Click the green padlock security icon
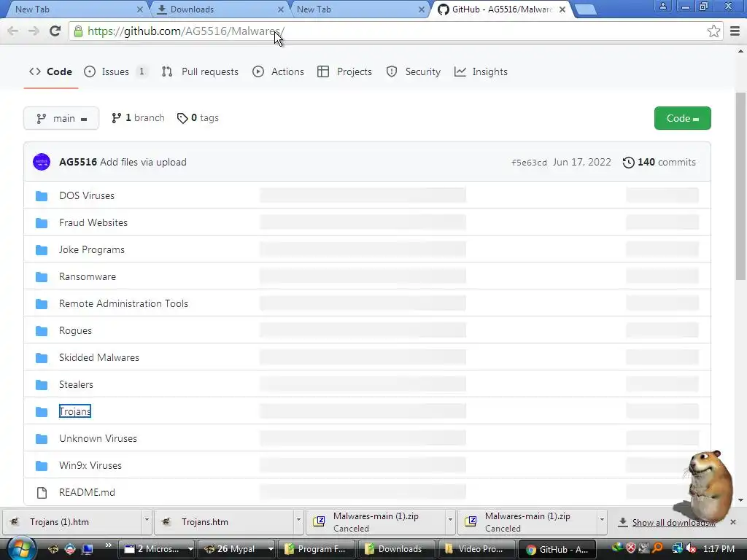The image size is (747, 560). pyautogui.click(x=78, y=31)
